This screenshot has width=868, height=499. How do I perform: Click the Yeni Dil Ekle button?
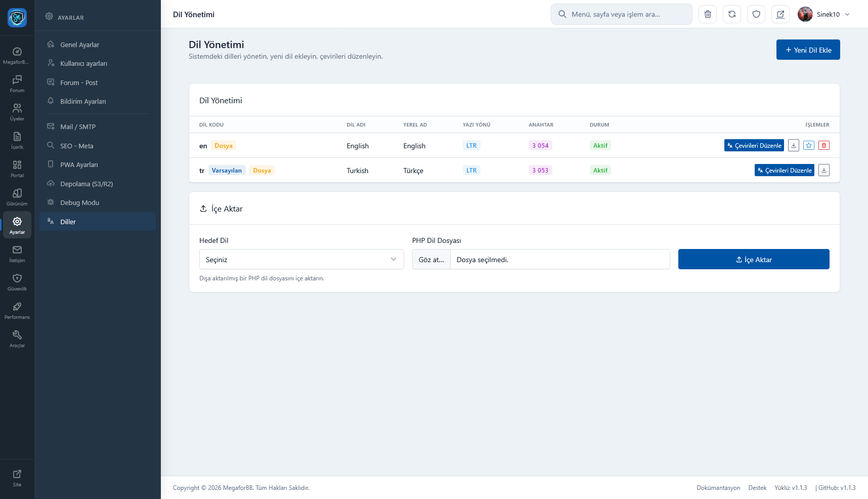pos(808,50)
